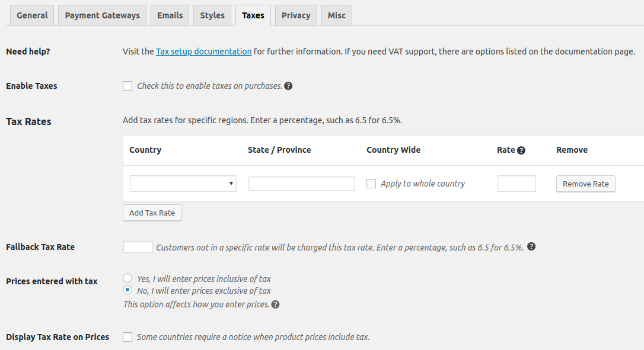Switch to the Styles tab
Viewport: 644px width, 350px height.
[212, 15]
